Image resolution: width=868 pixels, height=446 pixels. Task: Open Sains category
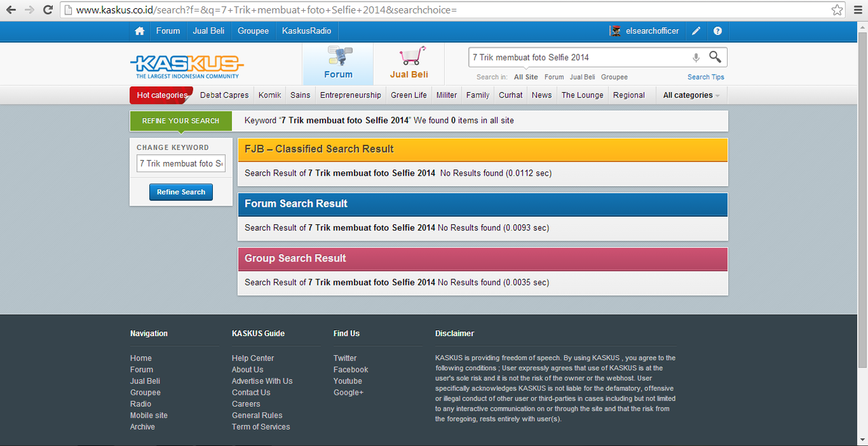(x=300, y=96)
